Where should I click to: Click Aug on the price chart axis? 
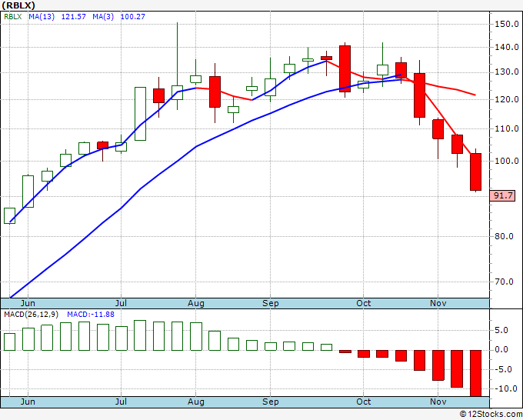pos(196,303)
